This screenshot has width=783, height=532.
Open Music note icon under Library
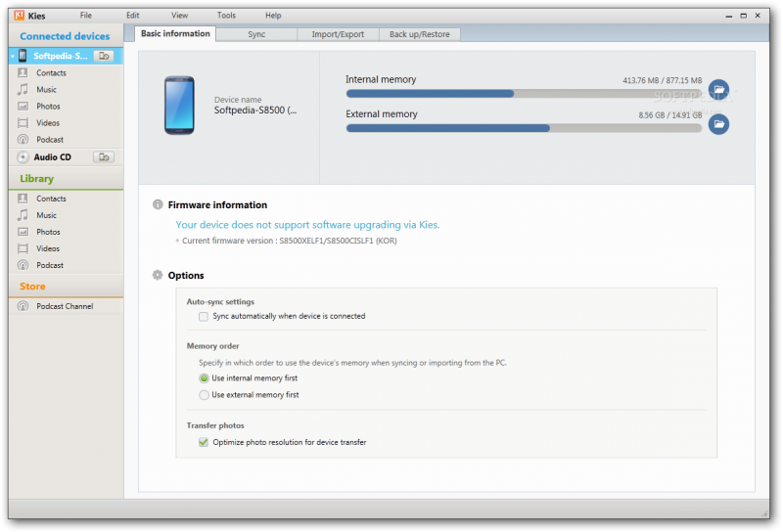[x=23, y=215]
